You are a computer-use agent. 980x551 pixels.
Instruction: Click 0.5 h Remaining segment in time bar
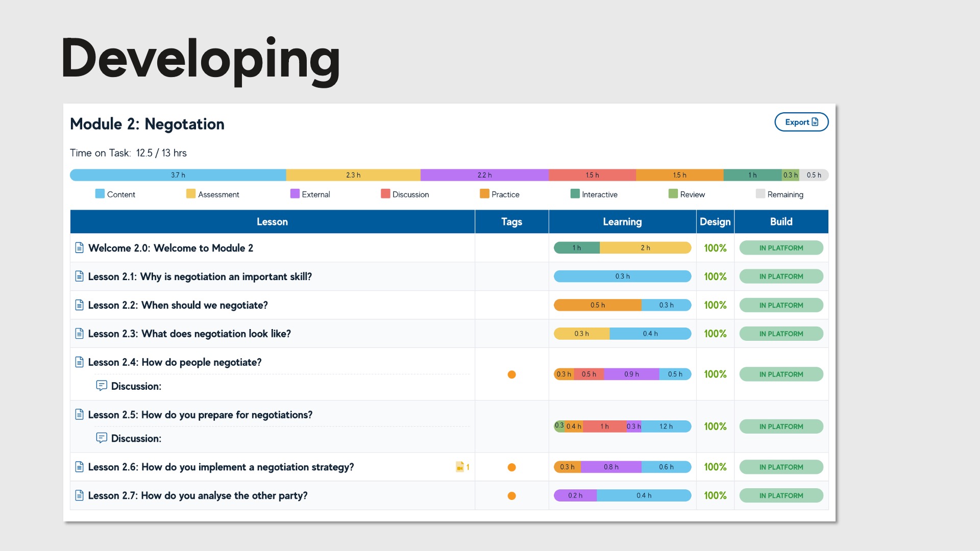click(x=814, y=175)
